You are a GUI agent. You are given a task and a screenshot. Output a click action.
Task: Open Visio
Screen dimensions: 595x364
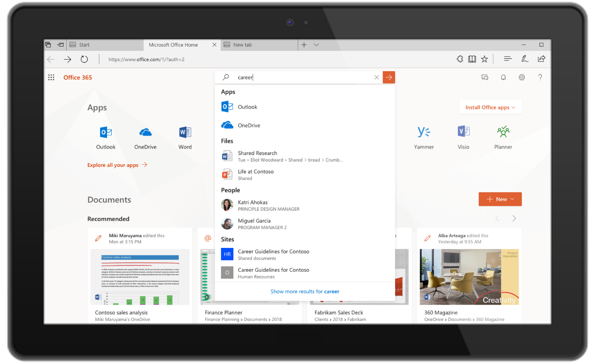pyautogui.click(x=463, y=136)
